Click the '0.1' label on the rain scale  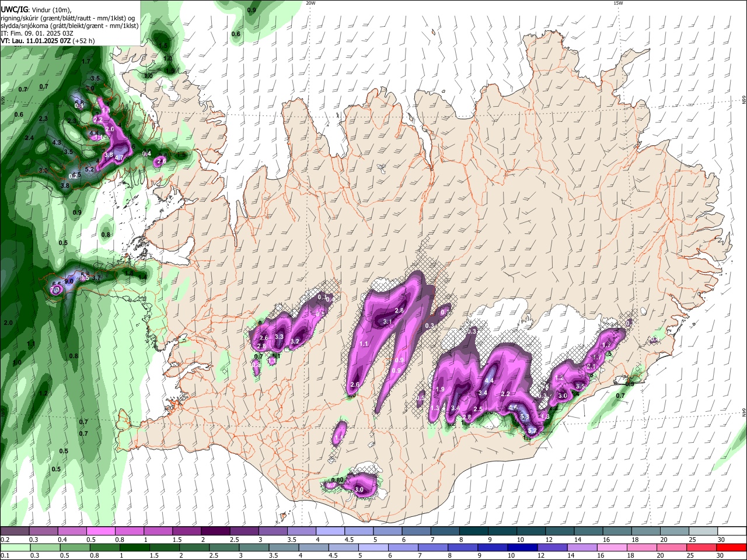point(5,555)
